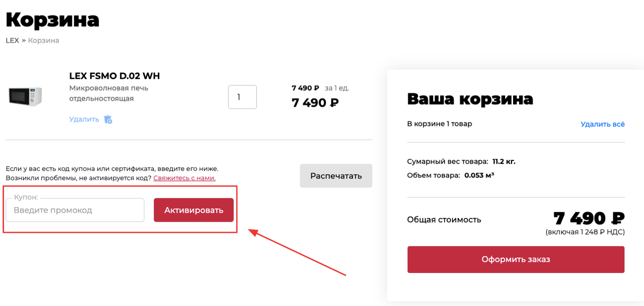
Task: Open product title LEX FSMO D.02 WH
Action: pos(114,76)
